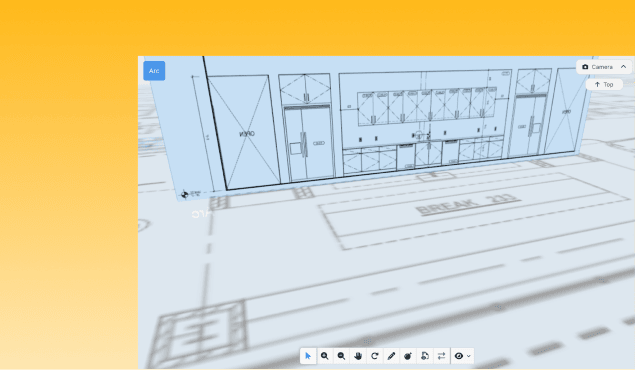
Task: Collapse the Camera panel chevron
Action: point(624,67)
